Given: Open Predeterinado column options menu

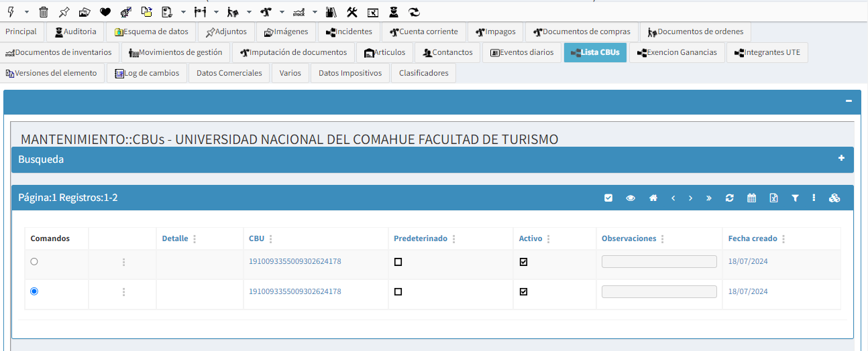Looking at the screenshot, I should [453, 238].
